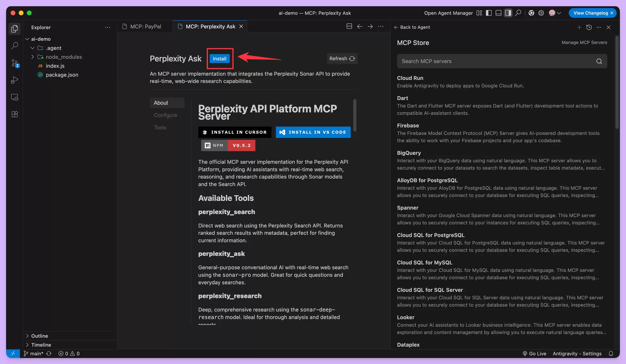Open Firebase MCP server entry
The width and height of the screenshot is (626, 364).
(x=502, y=133)
